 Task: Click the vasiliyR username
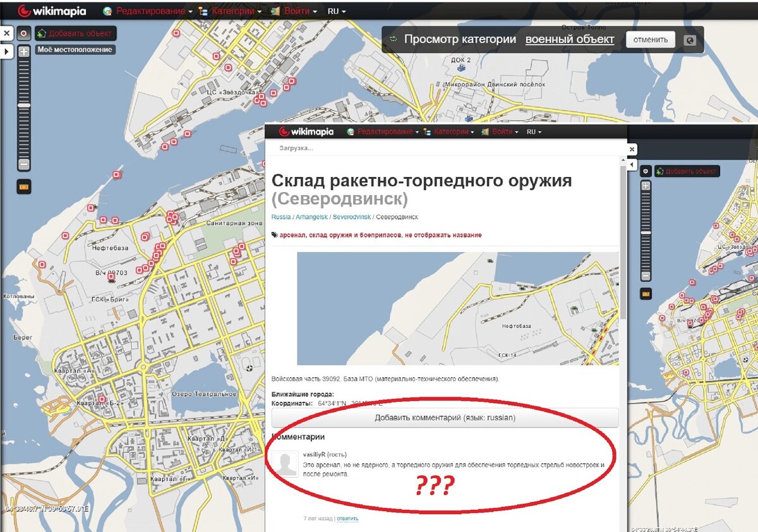point(314,454)
